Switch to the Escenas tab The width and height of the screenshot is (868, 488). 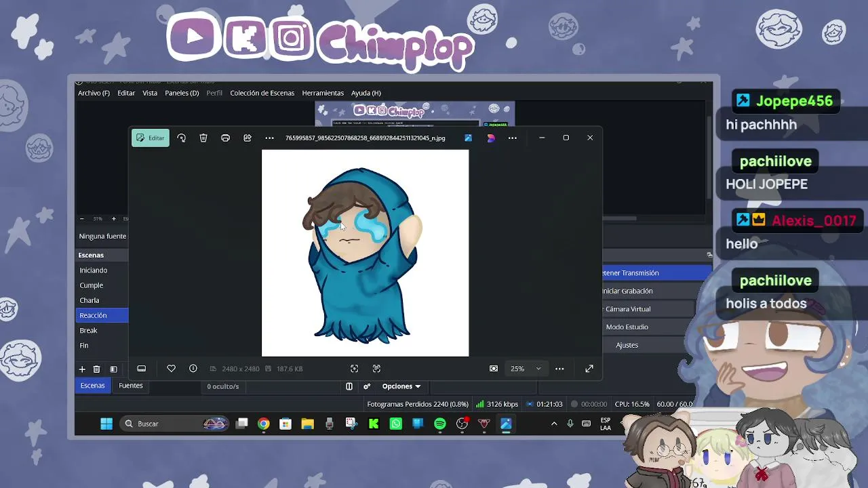point(93,386)
